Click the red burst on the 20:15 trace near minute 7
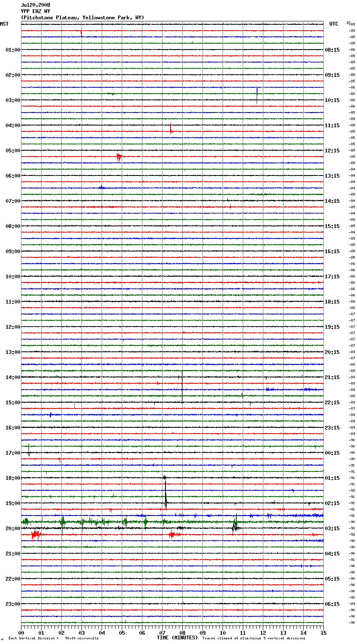The width and height of the screenshot is (357, 644). (x=175, y=535)
